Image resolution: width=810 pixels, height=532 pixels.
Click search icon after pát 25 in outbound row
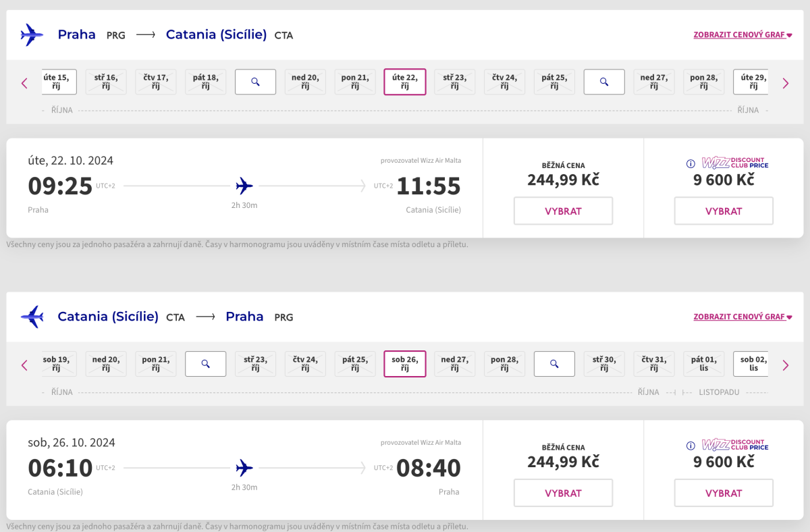pos(604,82)
